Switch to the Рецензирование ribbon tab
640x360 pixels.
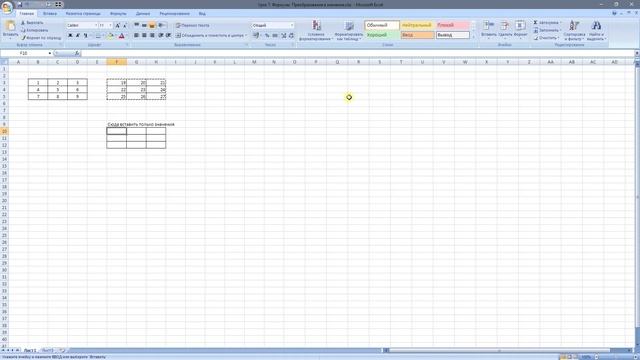pos(175,13)
